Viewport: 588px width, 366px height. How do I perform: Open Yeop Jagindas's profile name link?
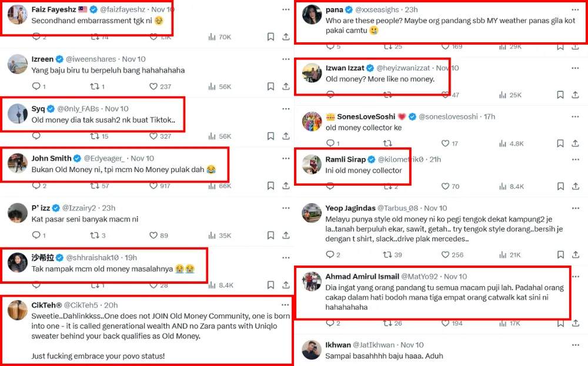[350, 208]
